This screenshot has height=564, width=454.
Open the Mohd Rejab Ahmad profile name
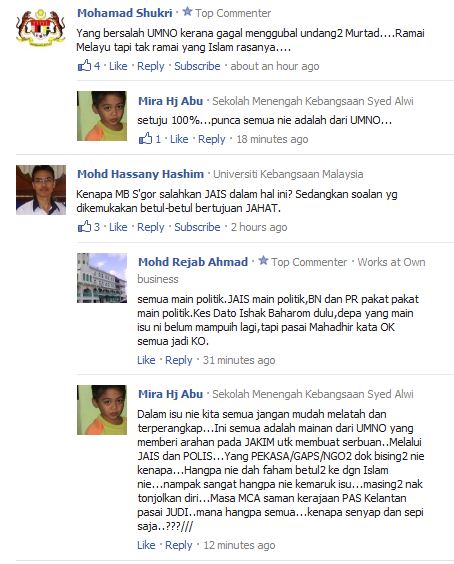click(193, 262)
